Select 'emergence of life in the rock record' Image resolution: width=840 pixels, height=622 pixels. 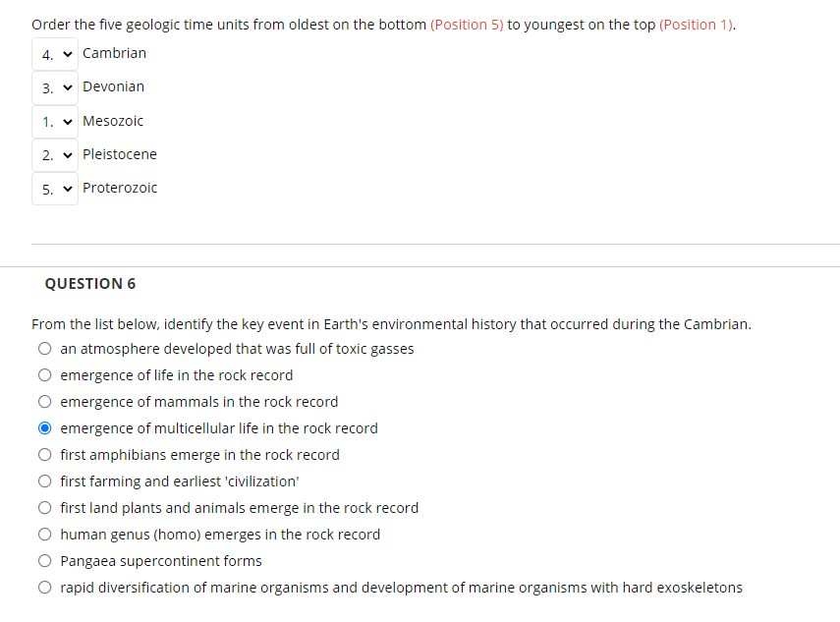[45, 374]
